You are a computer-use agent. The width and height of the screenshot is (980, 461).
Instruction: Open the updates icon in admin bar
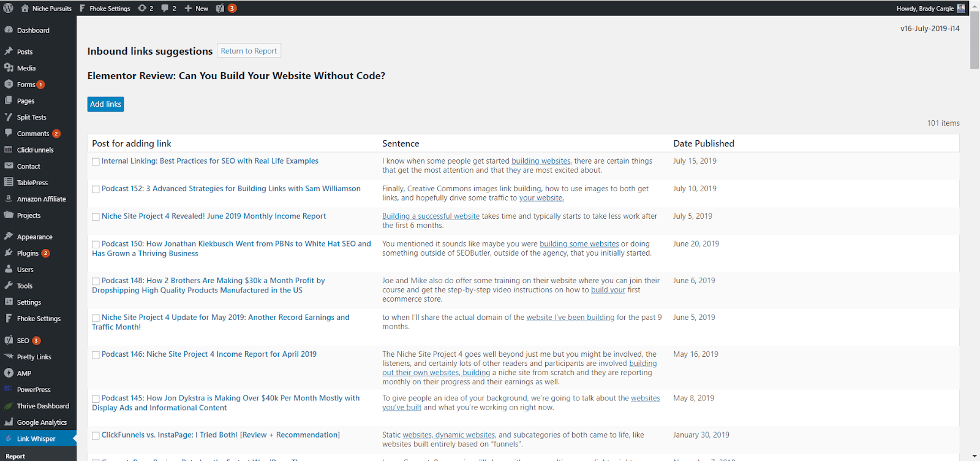coord(143,8)
